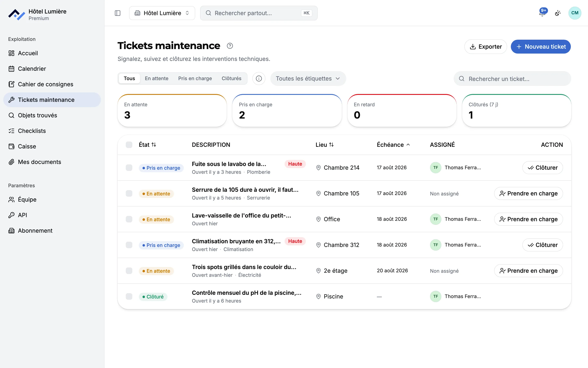This screenshot has width=588, height=368.
Task: Click the Hôtel Lumière logo
Action: point(17,15)
